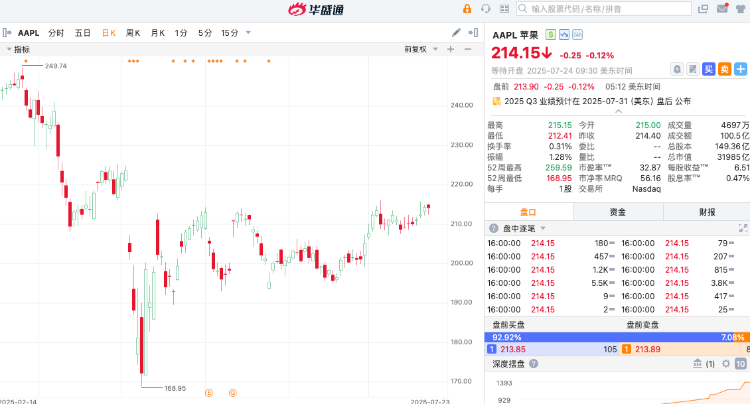Click the blue chart badge beside AAPL

point(564,34)
